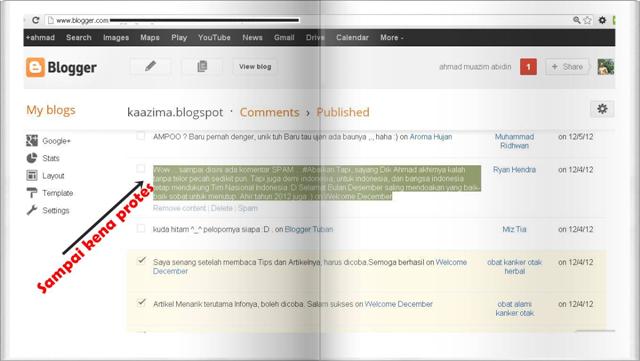Open the Blogger settings gear dropdown
Viewport: 640px width, 361px height.
602,109
